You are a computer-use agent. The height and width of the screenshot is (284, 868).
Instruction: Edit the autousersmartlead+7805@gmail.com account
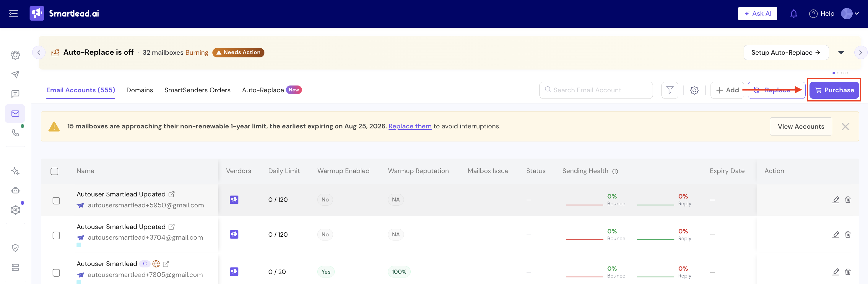pos(836,272)
